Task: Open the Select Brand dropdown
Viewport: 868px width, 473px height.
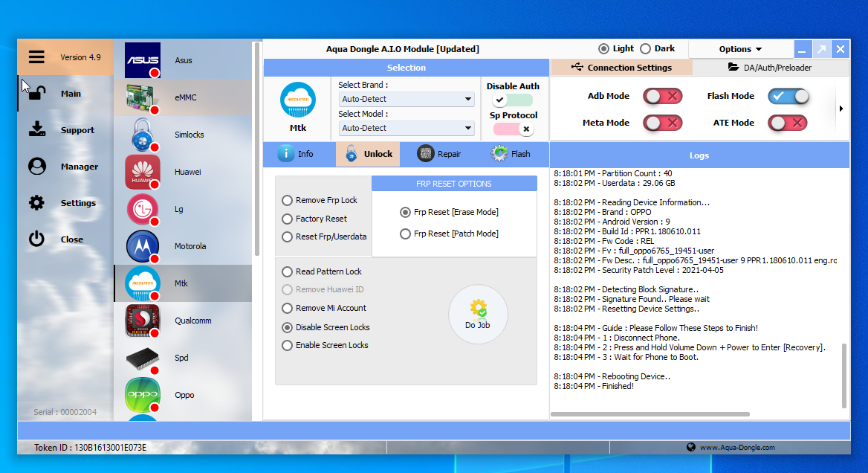Action: [407, 99]
